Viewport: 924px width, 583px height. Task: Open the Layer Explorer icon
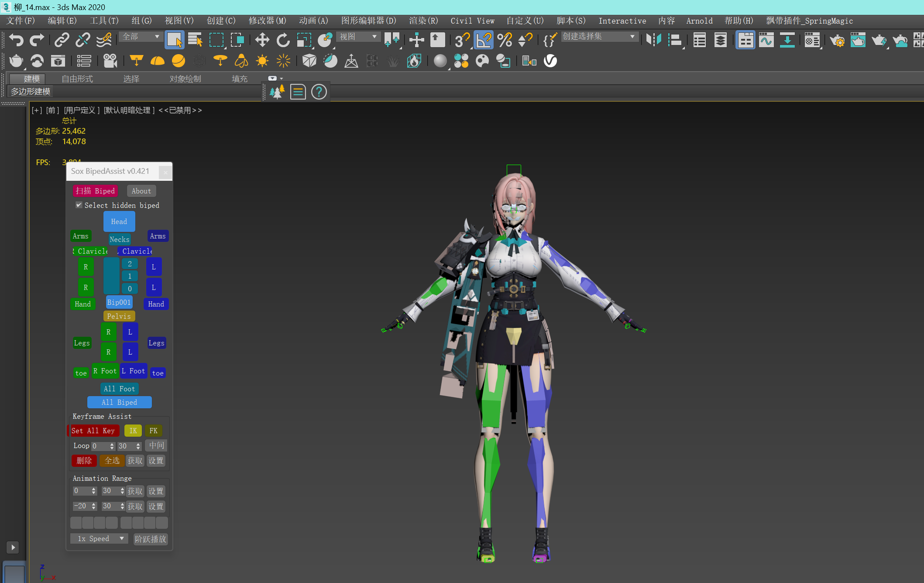(x=720, y=40)
